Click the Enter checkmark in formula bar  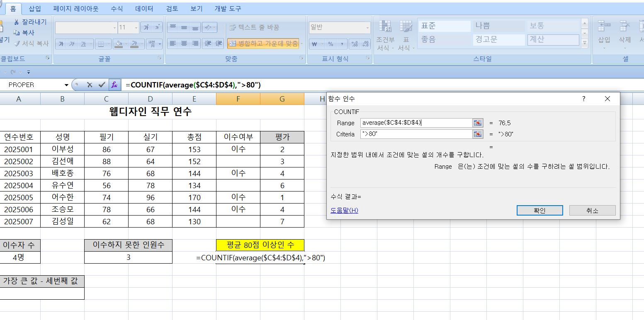point(102,85)
